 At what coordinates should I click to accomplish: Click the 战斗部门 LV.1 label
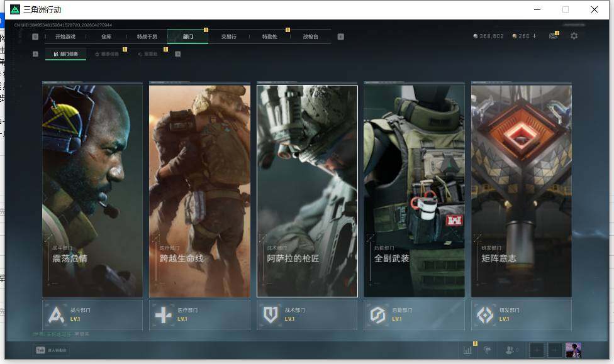point(75,319)
